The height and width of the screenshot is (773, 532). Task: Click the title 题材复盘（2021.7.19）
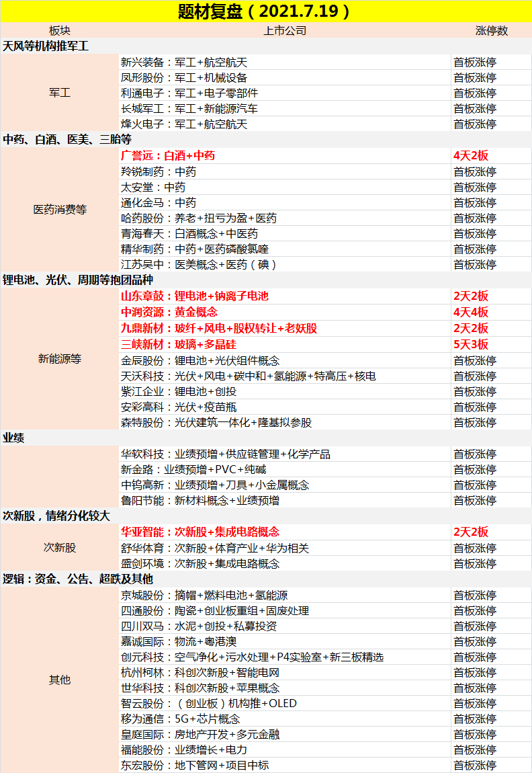[x=264, y=11]
